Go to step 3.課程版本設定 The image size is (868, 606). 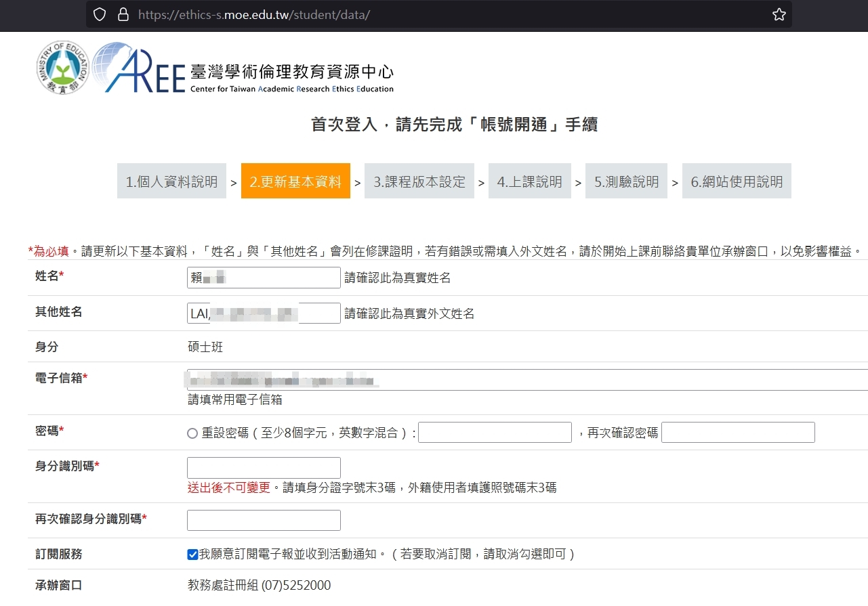(419, 181)
